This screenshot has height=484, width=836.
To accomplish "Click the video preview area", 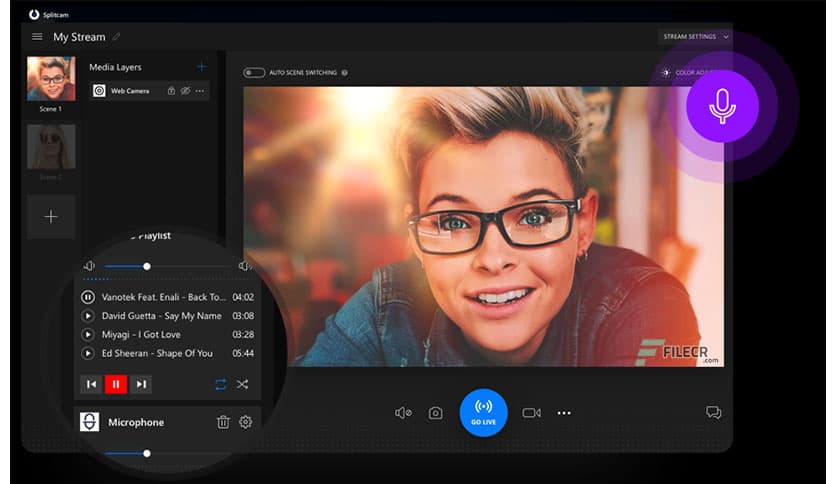I will 484,227.
